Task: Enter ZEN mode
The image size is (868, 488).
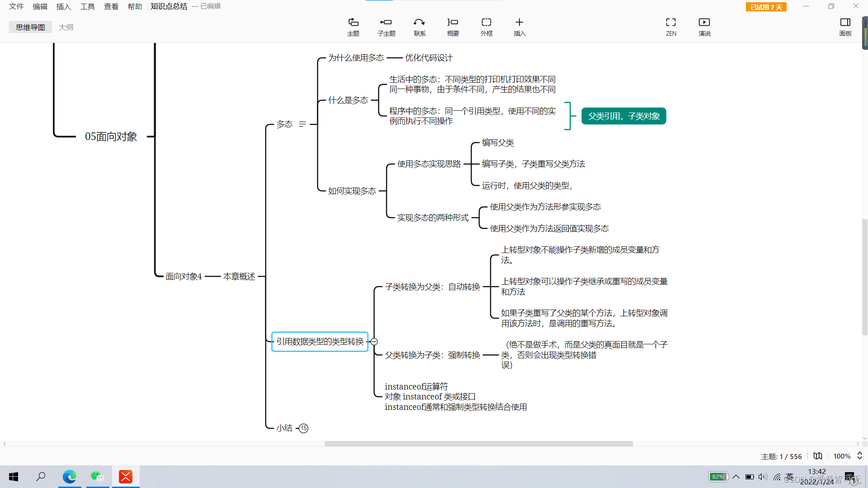Action: pos(671,27)
